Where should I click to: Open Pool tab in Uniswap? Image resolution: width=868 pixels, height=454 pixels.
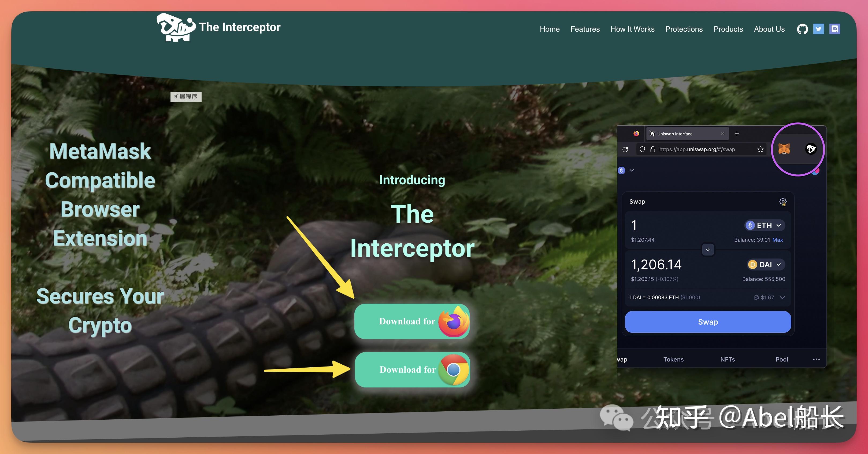tap(781, 359)
